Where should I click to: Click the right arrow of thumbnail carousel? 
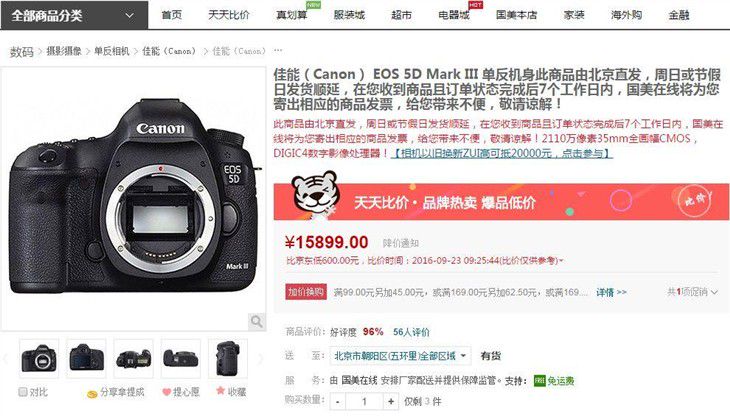point(260,358)
